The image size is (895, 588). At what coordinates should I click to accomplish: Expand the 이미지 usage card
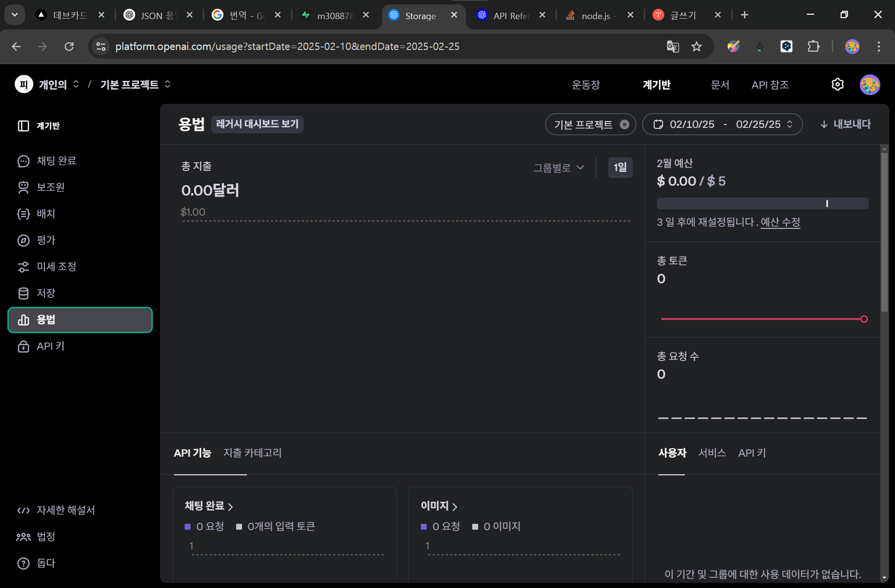439,506
